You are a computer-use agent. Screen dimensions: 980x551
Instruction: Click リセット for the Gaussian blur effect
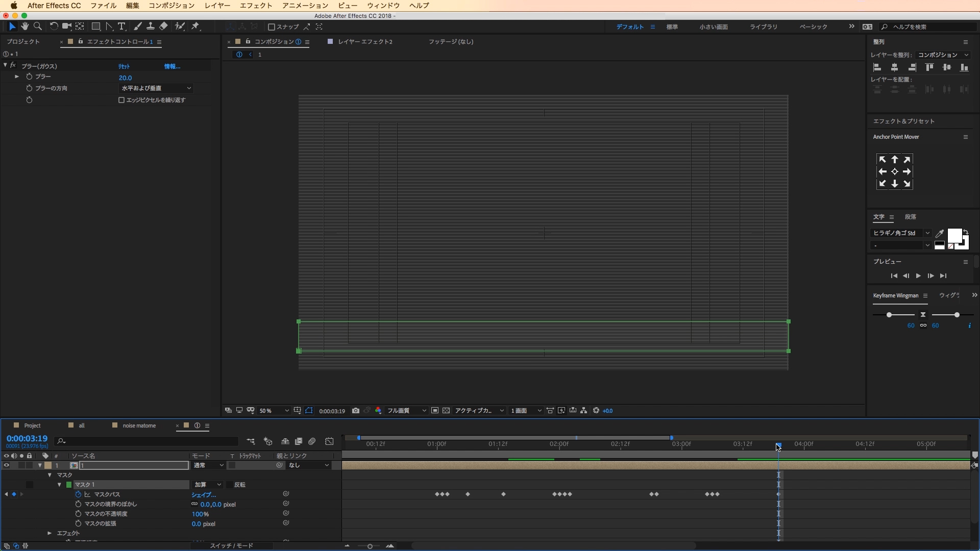pos(124,67)
